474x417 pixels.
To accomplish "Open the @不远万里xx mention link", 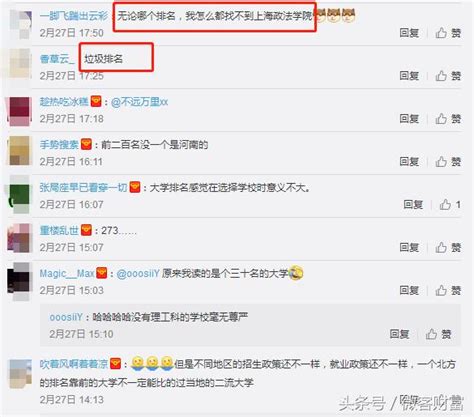I will click(x=139, y=102).
